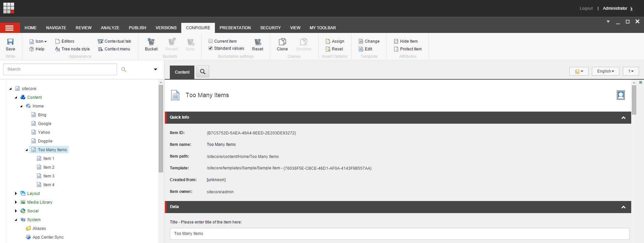
Task: Collapse the Too Many Items tree node
Action: [27, 150]
